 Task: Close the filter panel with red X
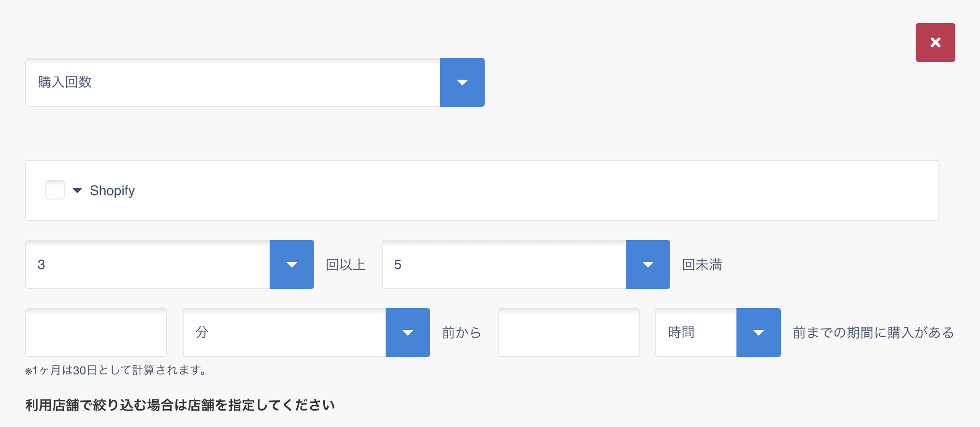tap(935, 43)
